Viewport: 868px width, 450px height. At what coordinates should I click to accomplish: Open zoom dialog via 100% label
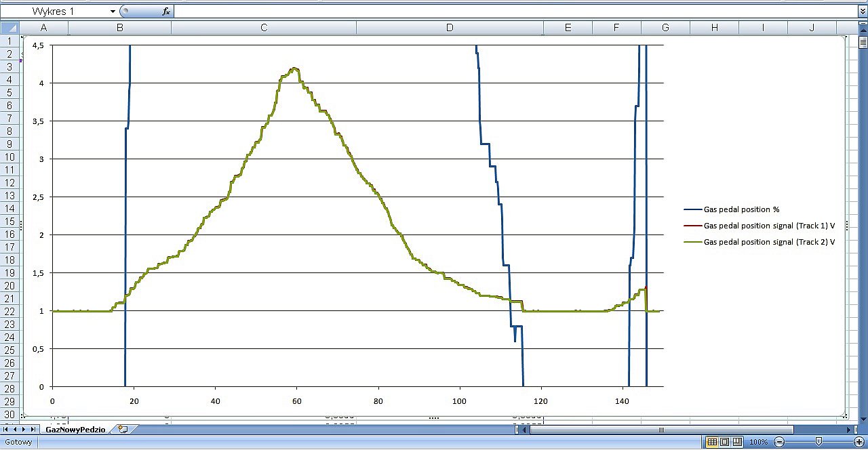click(x=758, y=443)
